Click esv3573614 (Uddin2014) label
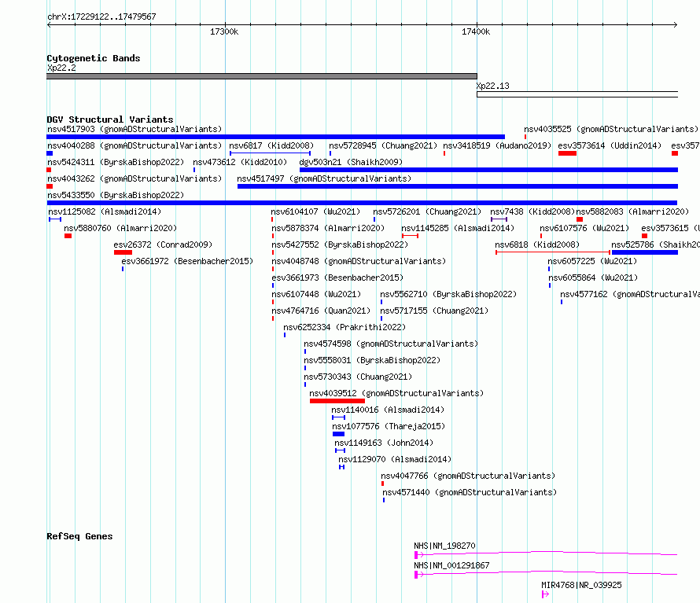Screen dimensions: 700x603 (x=610, y=146)
